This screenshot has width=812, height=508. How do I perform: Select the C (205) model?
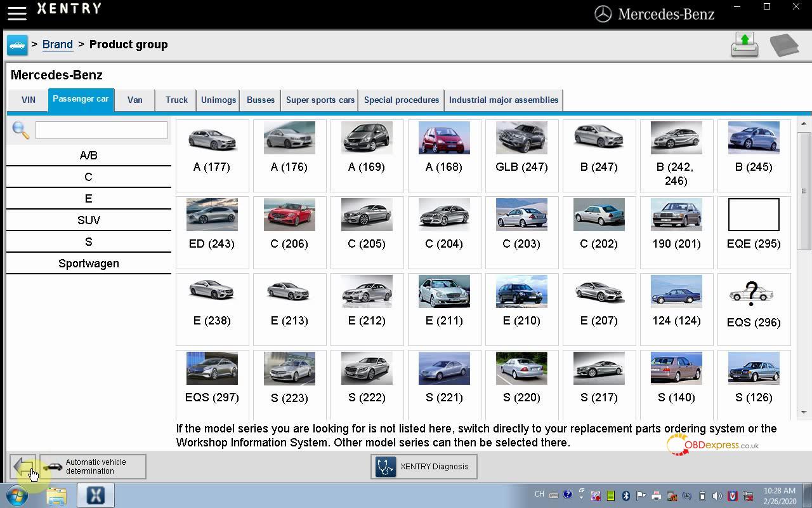click(x=367, y=232)
